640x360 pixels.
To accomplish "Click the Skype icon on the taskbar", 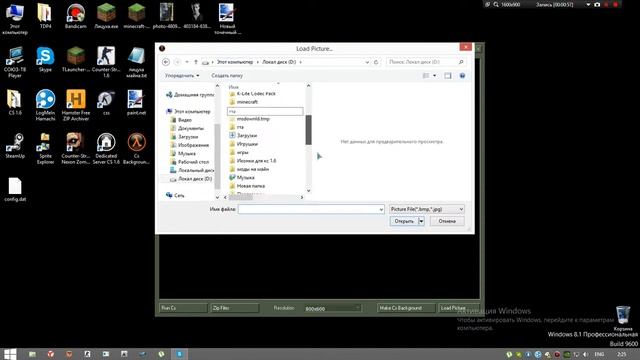I will click(x=179, y=354).
